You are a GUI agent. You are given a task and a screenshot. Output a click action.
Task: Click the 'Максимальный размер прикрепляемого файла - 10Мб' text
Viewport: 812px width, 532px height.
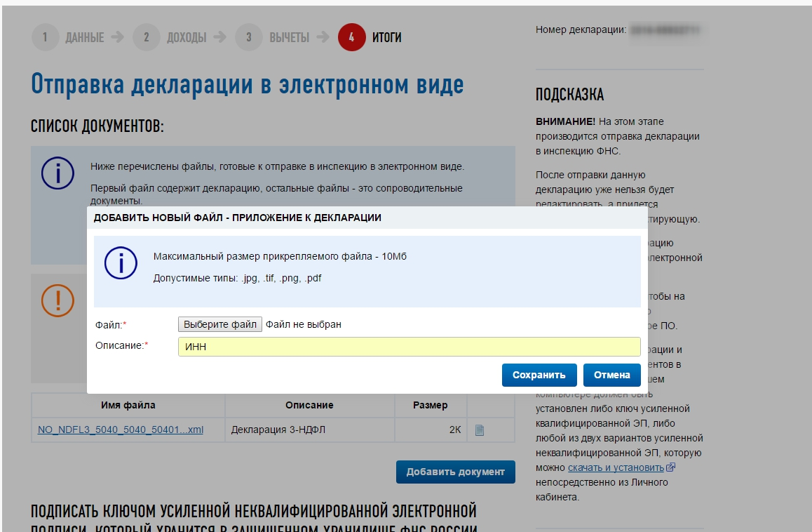click(280, 257)
